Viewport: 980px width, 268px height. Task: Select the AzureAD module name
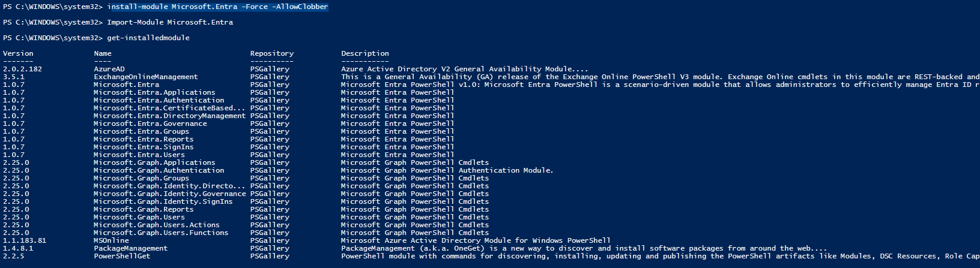(109, 69)
